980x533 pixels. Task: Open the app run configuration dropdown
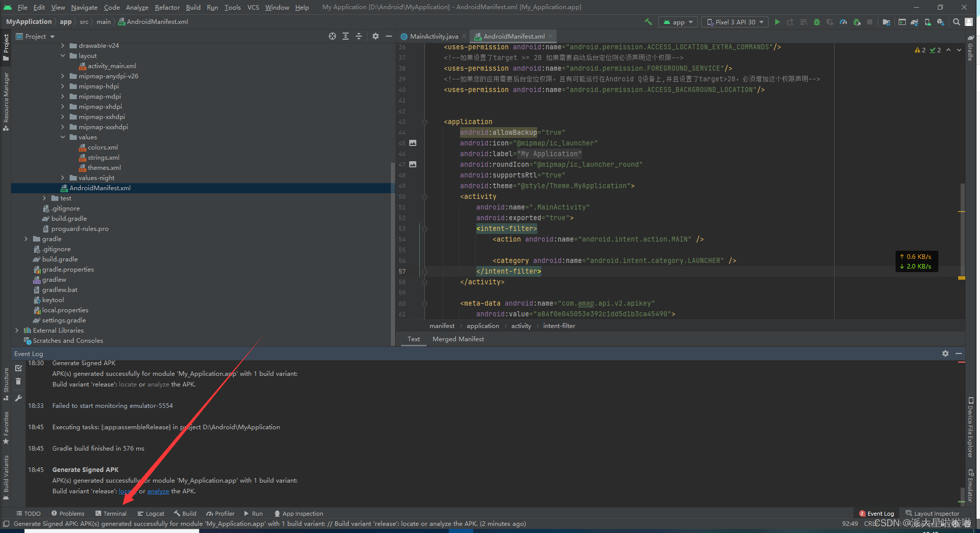click(x=679, y=22)
